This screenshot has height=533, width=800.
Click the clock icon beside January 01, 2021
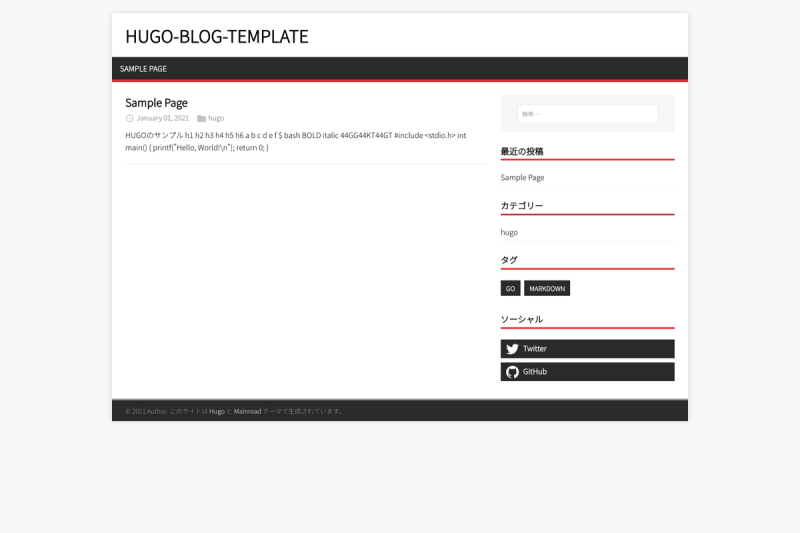(130, 118)
